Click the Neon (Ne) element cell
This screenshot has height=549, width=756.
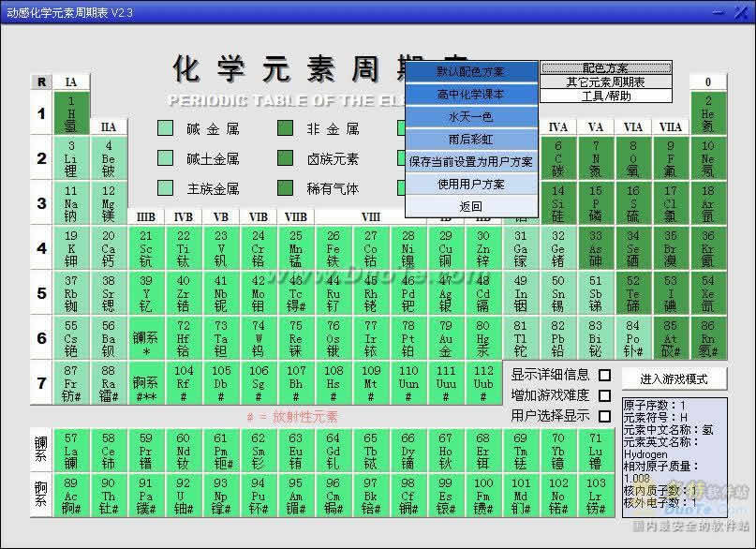[x=708, y=158]
